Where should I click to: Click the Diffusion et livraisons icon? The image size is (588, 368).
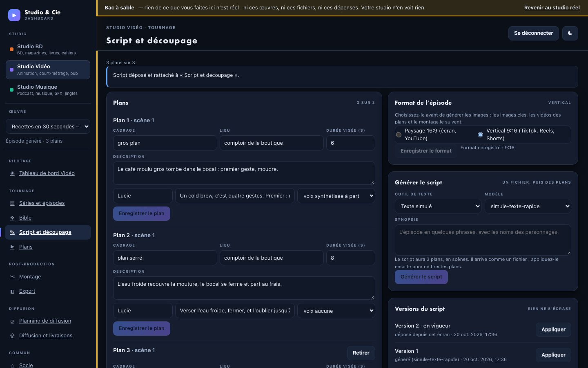pos(12,336)
